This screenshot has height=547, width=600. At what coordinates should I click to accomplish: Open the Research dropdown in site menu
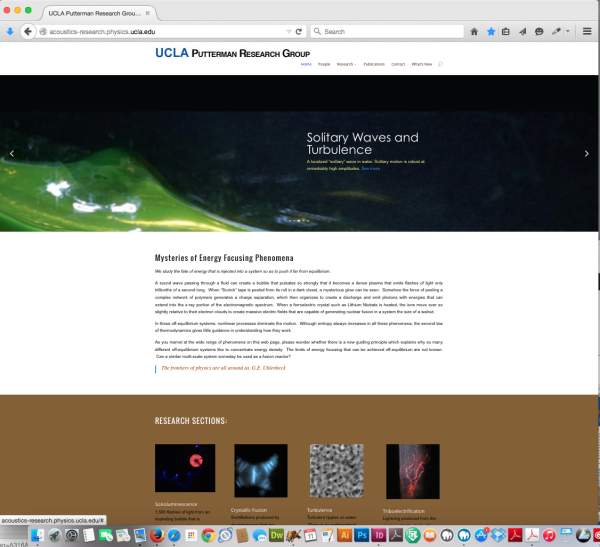point(346,64)
